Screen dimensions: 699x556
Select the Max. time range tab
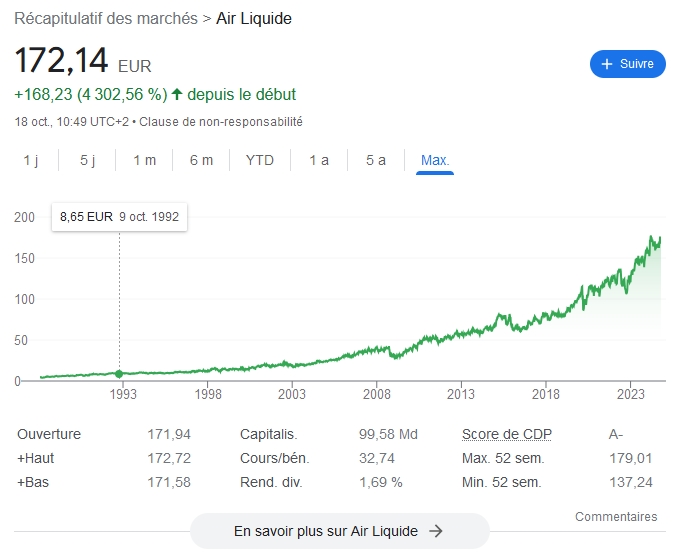[x=435, y=160]
